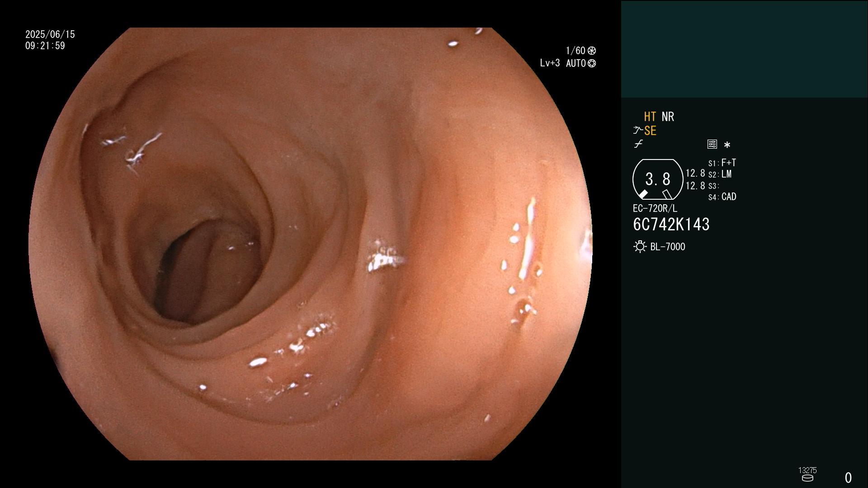Click the S2: LM switch assignment
The image size is (868, 488).
coord(720,174)
